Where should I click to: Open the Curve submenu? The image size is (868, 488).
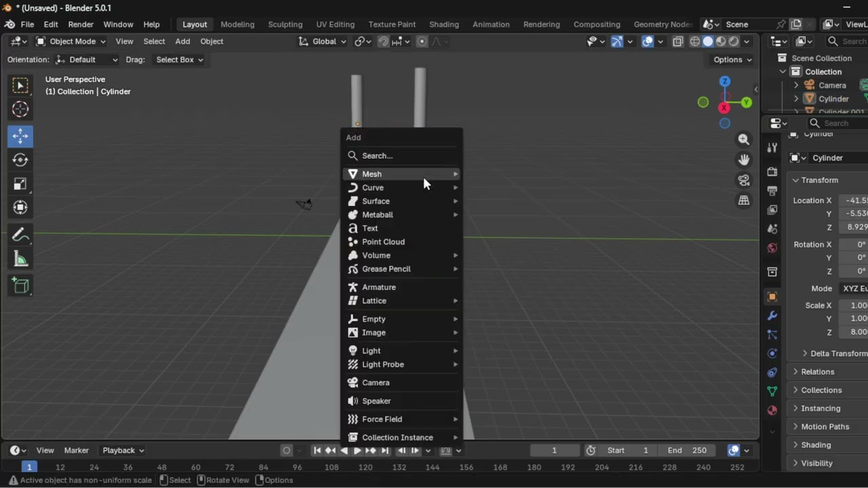[x=402, y=188]
